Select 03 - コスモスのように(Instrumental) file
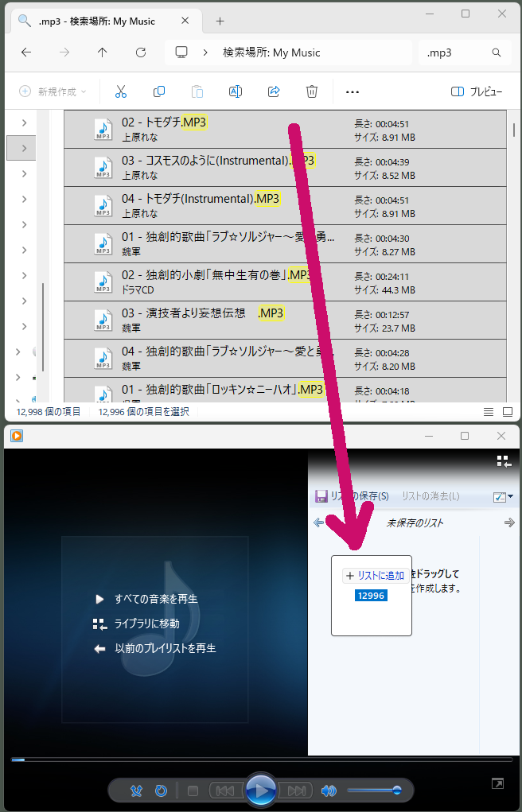 (285, 167)
